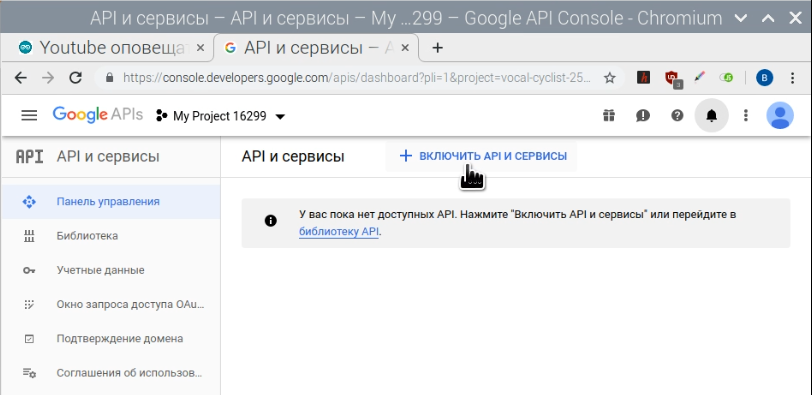The height and width of the screenshot is (395, 812).
Task: Open Учетные данные in sidebar
Action: [x=110, y=270]
